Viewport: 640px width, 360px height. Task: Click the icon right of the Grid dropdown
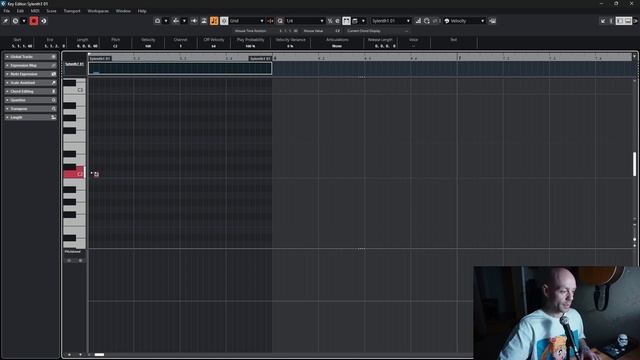(x=270, y=21)
